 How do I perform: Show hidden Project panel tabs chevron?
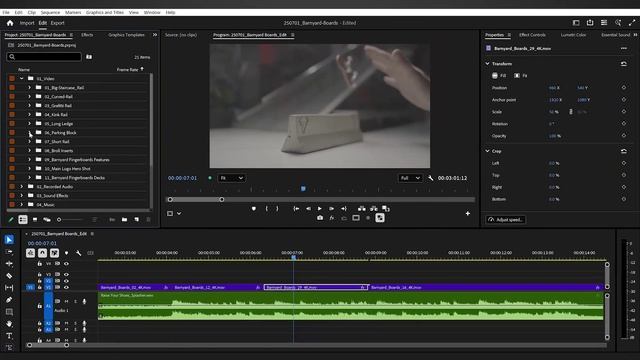point(155,35)
